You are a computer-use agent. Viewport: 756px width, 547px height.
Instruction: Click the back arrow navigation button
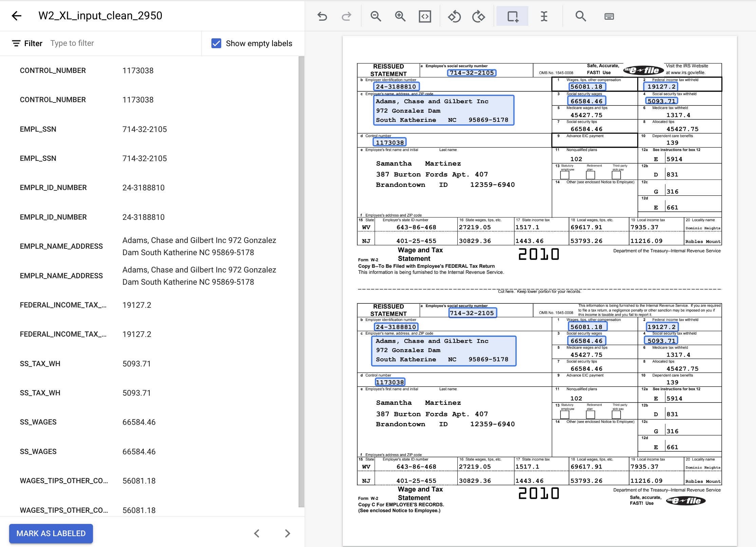16,16
